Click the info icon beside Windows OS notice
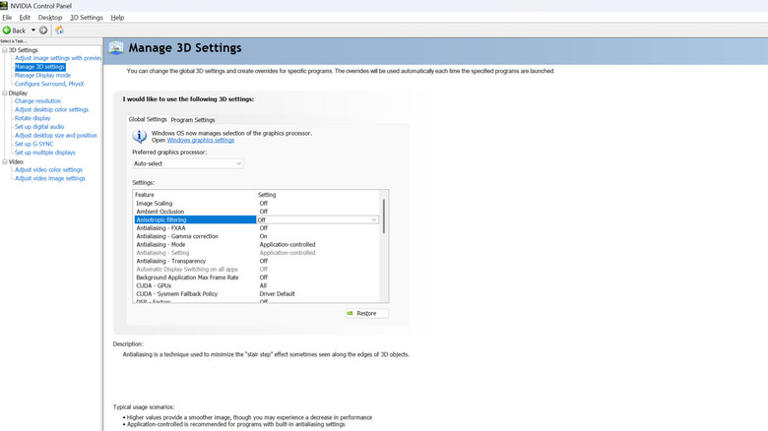 pyautogui.click(x=140, y=136)
